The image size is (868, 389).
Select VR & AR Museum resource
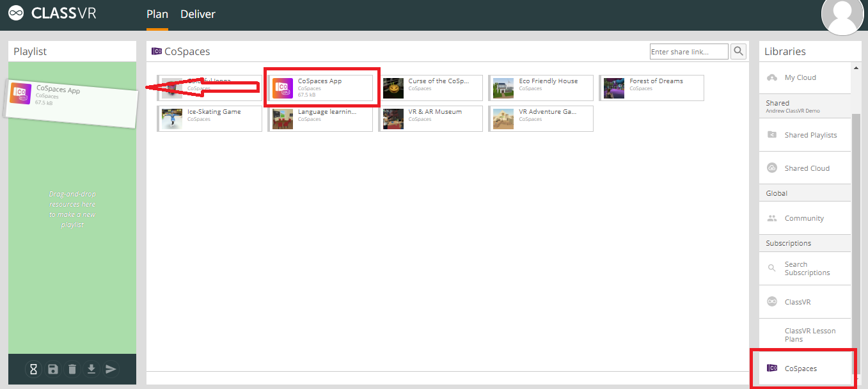pyautogui.click(x=431, y=118)
